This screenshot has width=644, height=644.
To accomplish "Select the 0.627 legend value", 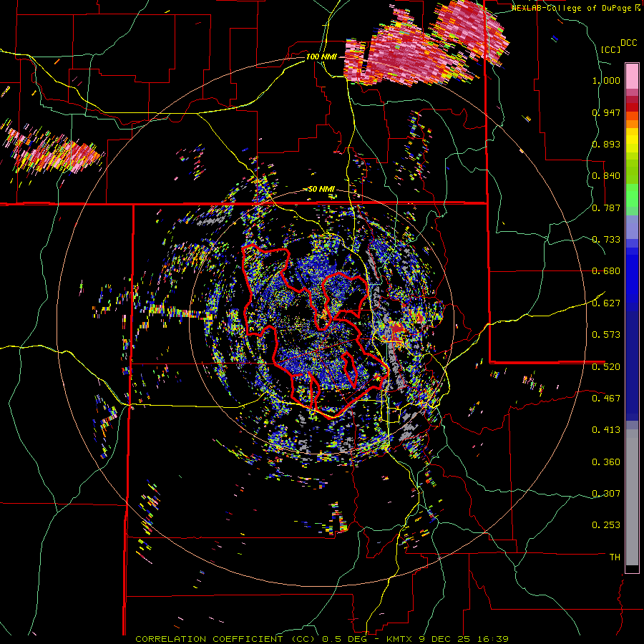I will tap(606, 303).
